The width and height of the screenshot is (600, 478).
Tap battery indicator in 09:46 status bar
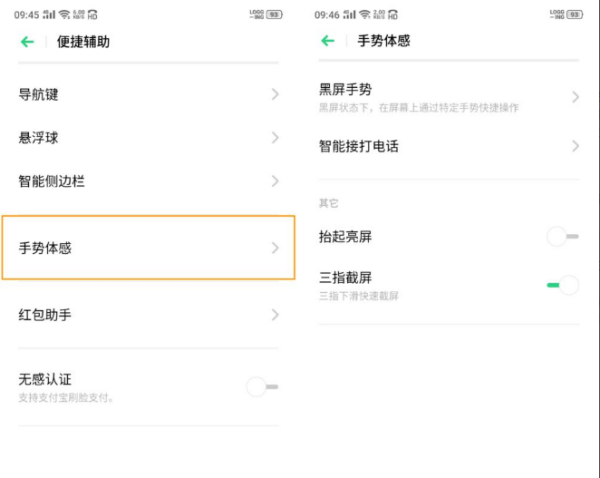[x=575, y=15]
